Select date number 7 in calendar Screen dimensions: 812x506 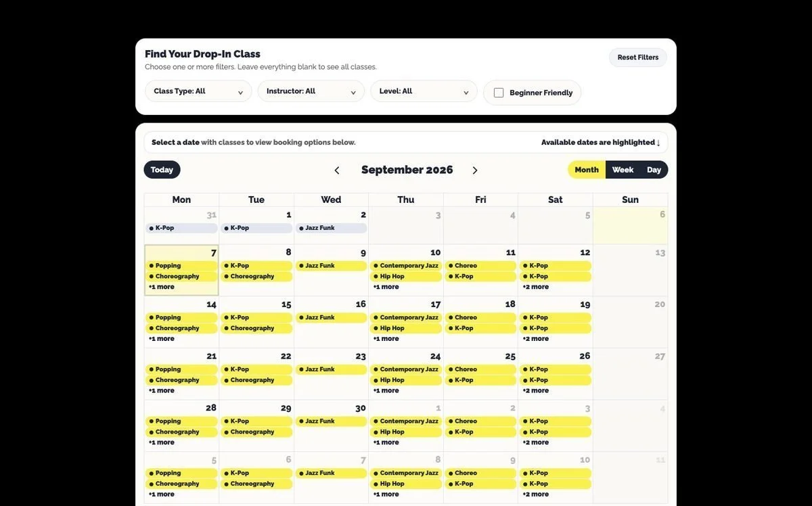pos(214,252)
